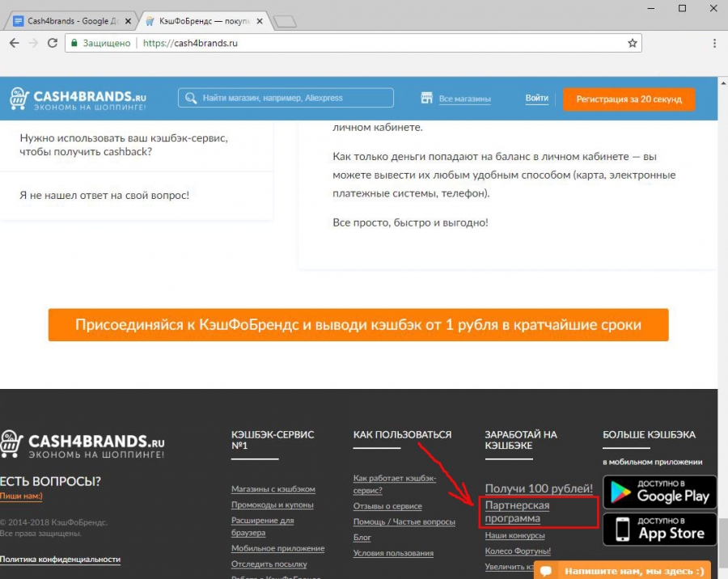Click footer heading 'КАК ПОЛЬЗОВАТЬСЯ'
Screen dimensions: 728x579
coord(402,434)
